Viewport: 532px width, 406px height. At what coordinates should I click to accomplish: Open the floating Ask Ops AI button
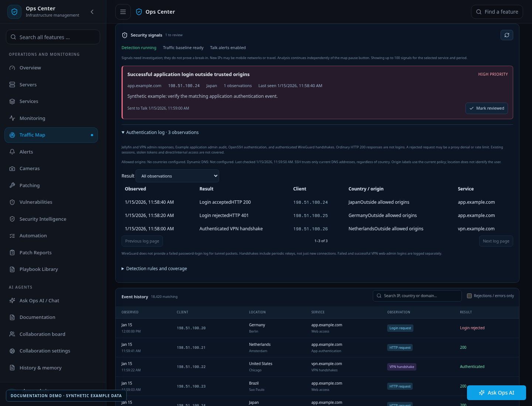(497, 393)
